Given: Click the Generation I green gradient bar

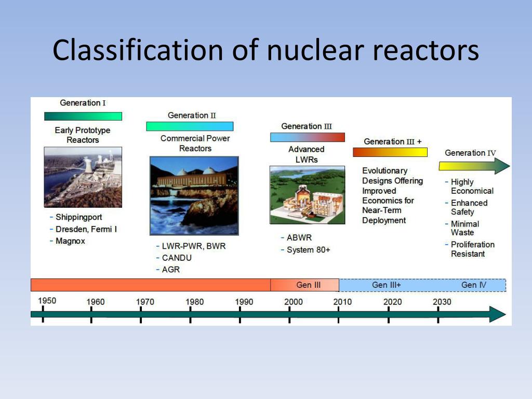Looking at the screenshot, I should tap(83, 116).
